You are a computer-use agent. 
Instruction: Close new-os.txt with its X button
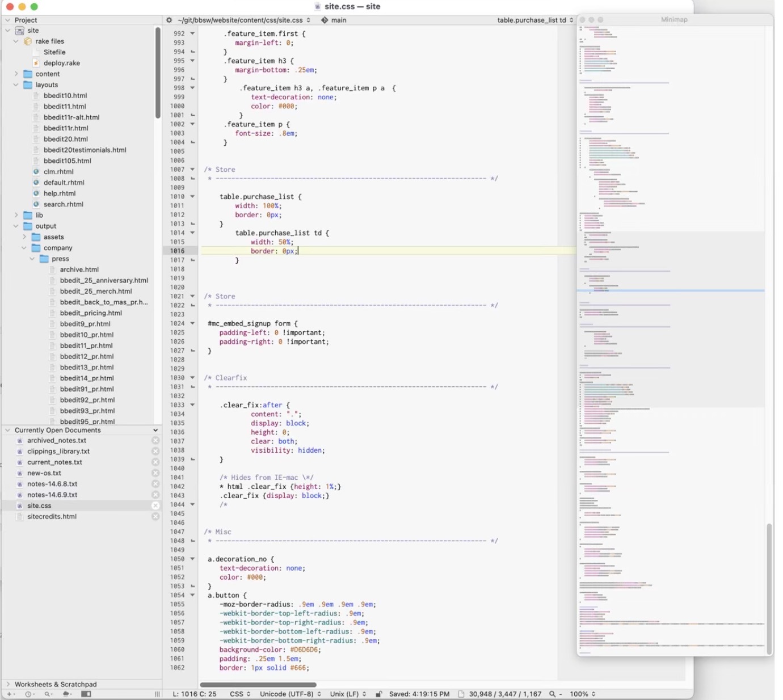click(155, 473)
